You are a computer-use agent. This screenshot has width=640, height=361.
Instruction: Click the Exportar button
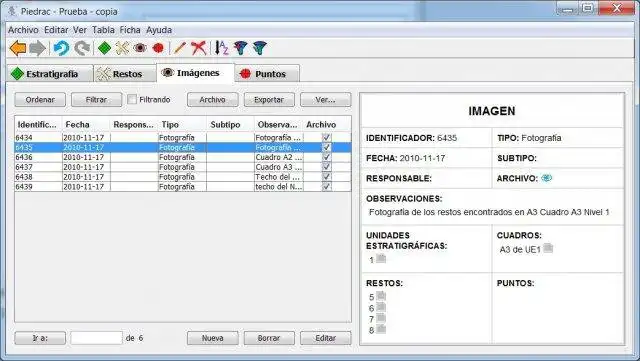click(x=269, y=100)
